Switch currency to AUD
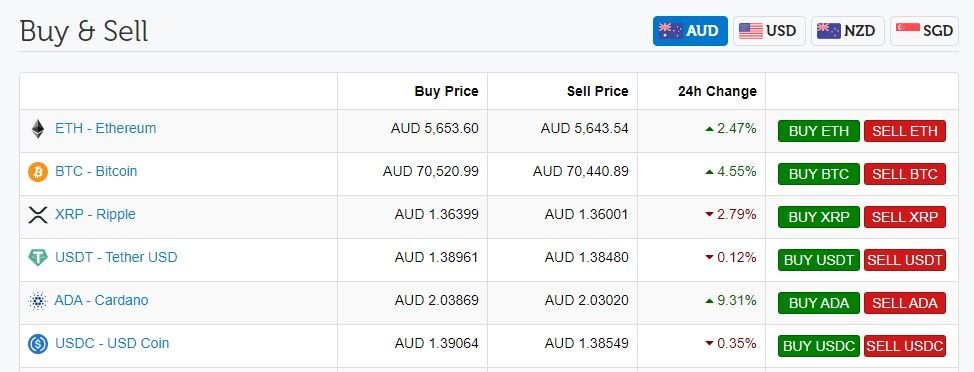 pyautogui.click(x=690, y=31)
